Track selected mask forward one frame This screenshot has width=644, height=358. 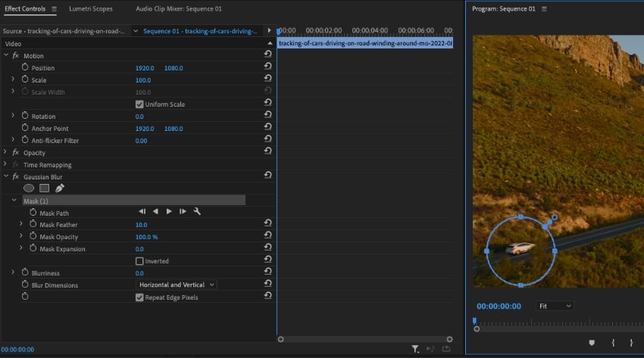point(183,212)
